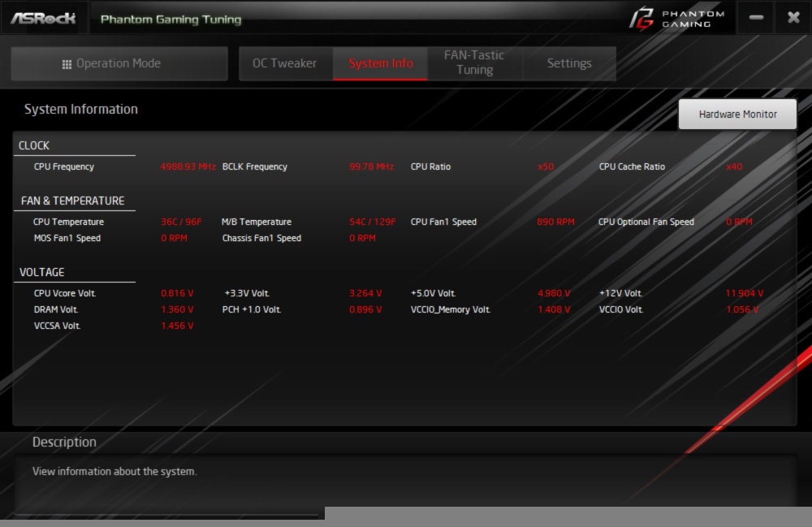Click the FAN & TEMPERATURE section heading
812x527 pixels.
point(72,201)
